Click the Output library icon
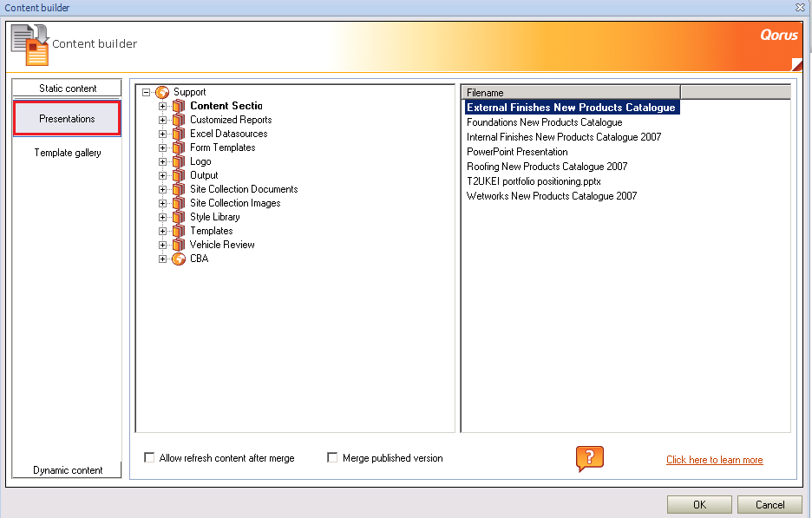 179,175
